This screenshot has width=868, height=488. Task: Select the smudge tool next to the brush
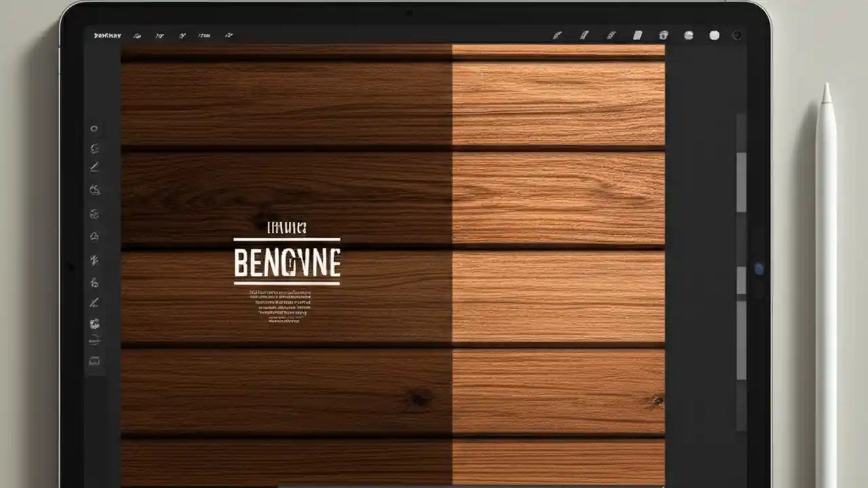click(x=585, y=35)
